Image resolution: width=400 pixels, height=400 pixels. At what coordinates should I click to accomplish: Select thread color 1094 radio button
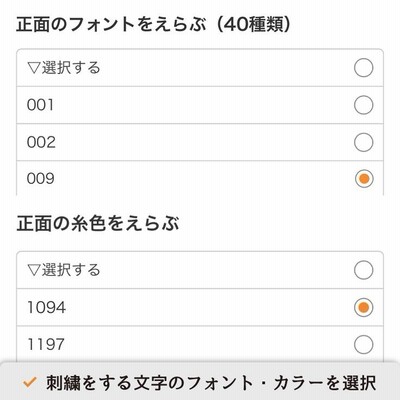(363, 307)
